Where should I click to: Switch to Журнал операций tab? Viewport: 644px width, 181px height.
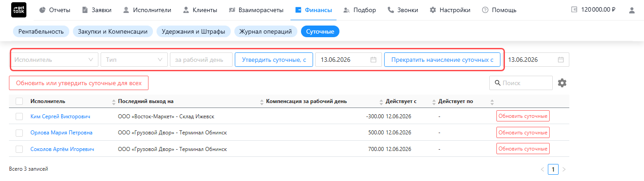click(266, 31)
